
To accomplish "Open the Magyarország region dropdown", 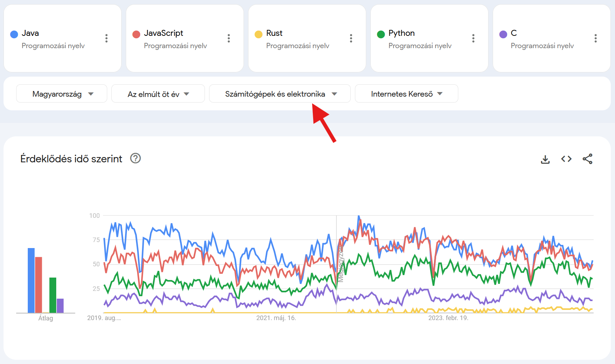I will (61, 93).
